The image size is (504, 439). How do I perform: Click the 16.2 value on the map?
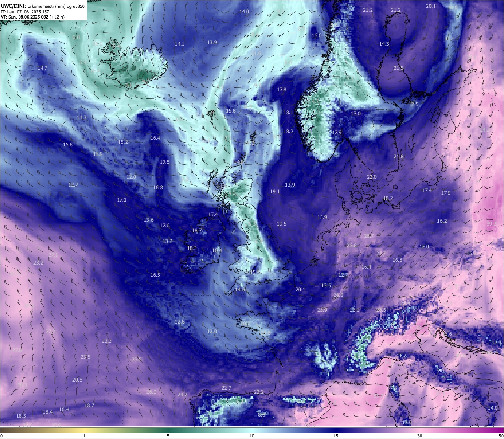point(442,221)
